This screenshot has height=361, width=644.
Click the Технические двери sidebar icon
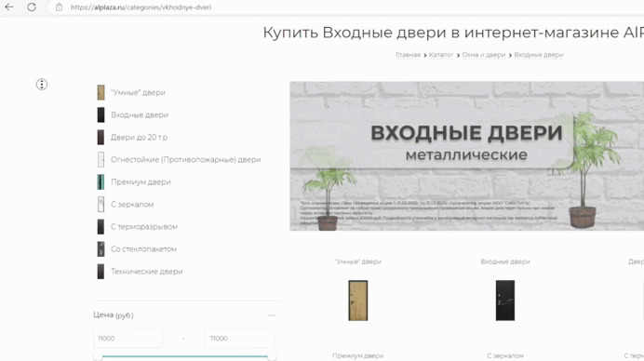101,272
